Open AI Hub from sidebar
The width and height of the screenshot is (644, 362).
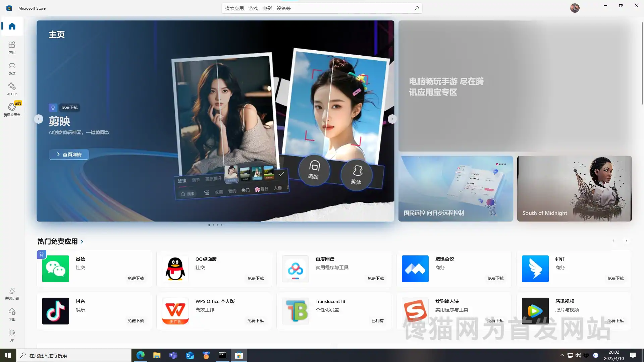pyautogui.click(x=12, y=89)
